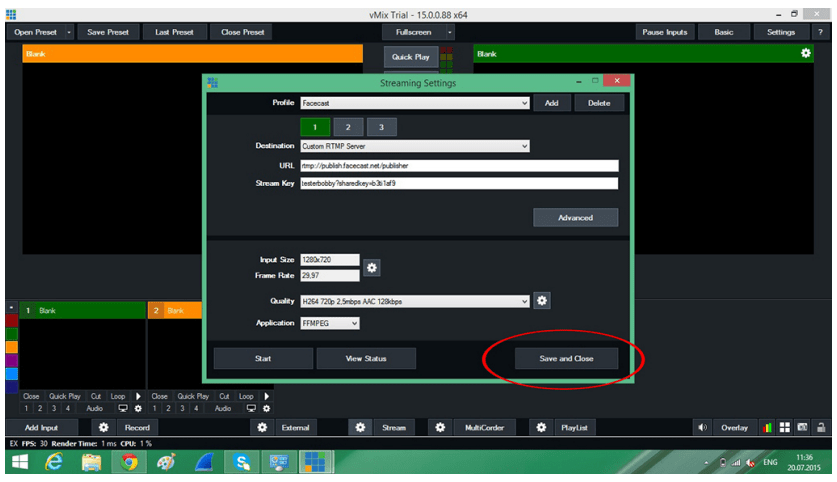
Task: Play input 1 with arrow icon
Action: [138, 396]
